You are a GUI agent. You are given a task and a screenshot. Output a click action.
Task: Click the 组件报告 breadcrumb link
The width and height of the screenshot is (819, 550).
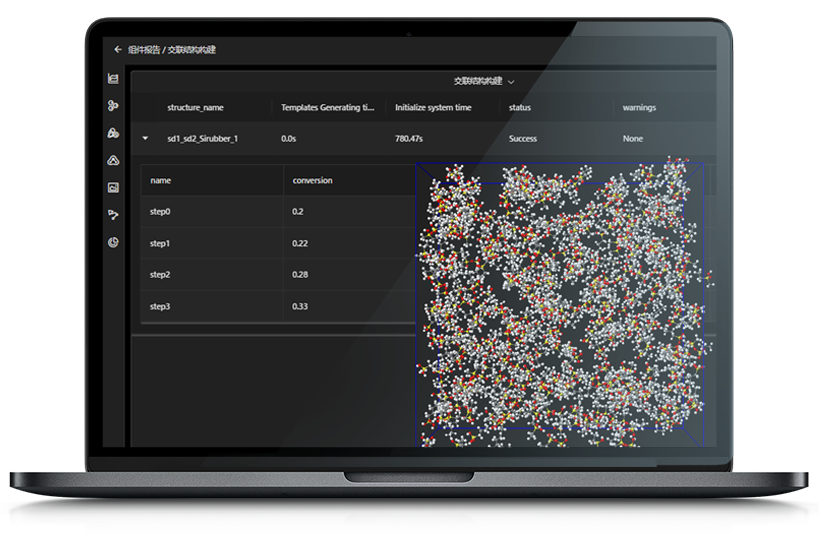tap(143, 49)
